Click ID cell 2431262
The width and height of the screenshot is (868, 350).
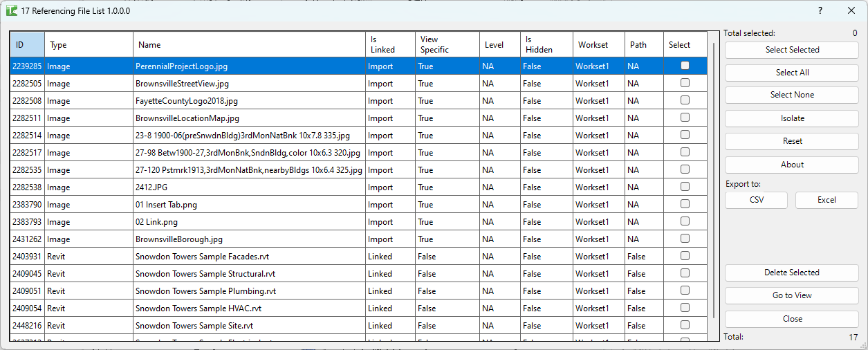(28, 239)
